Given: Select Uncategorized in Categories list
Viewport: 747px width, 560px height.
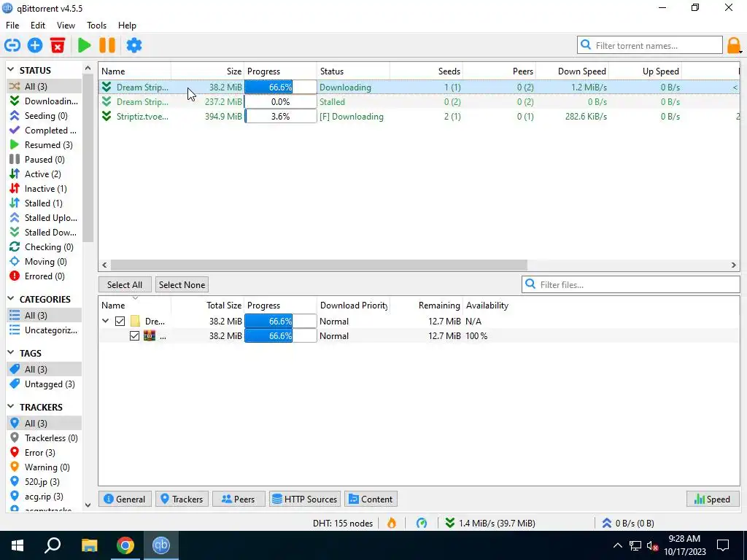Looking at the screenshot, I should [44, 330].
